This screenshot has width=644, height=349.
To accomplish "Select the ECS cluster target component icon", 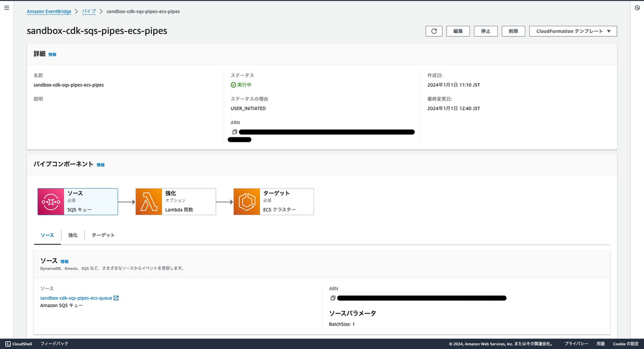I will (247, 201).
